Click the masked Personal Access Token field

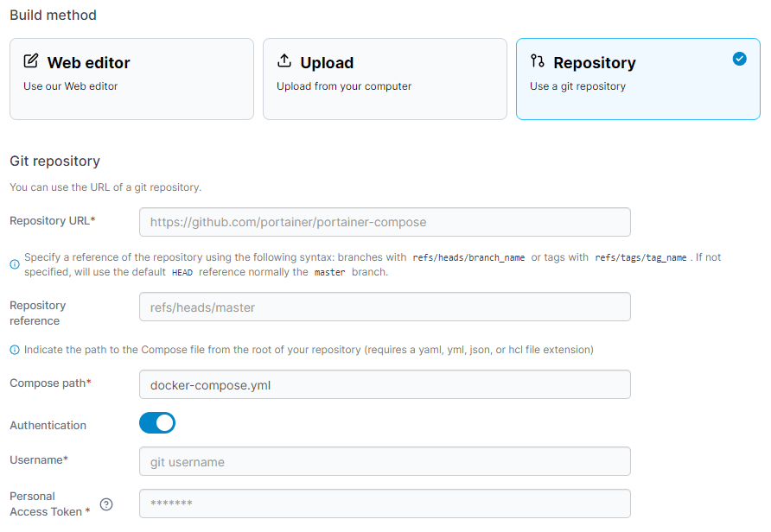click(x=385, y=503)
